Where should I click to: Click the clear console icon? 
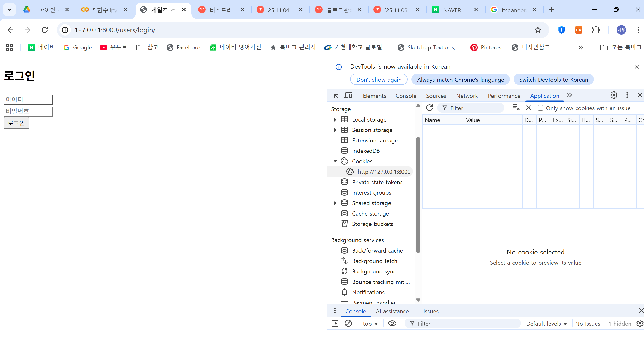click(x=348, y=324)
